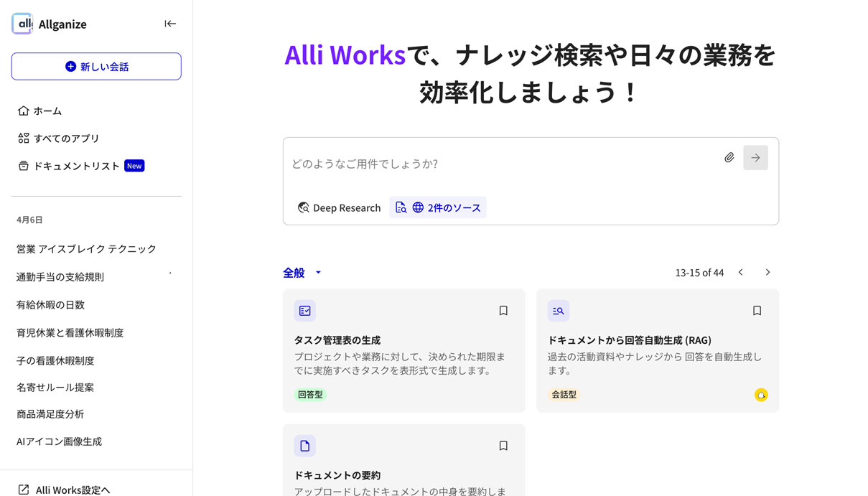
Task: Bookmark the ドキュメントの要約 app
Action: 503,446
